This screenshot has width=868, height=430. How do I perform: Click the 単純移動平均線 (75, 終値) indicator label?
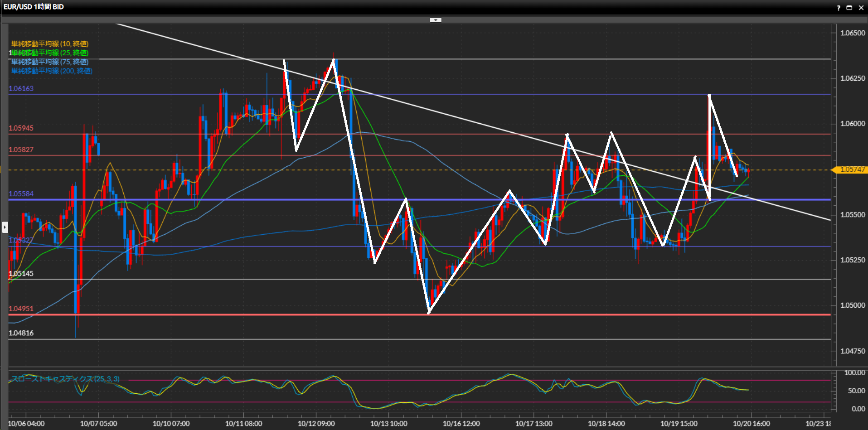(x=50, y=62)
